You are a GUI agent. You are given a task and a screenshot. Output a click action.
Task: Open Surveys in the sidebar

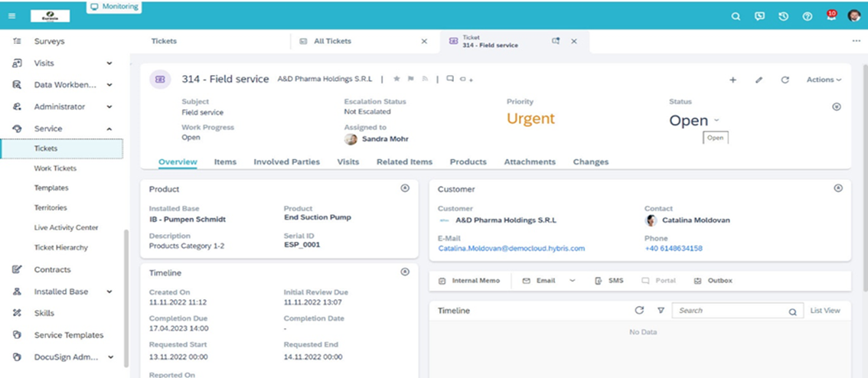click(49, 41)
